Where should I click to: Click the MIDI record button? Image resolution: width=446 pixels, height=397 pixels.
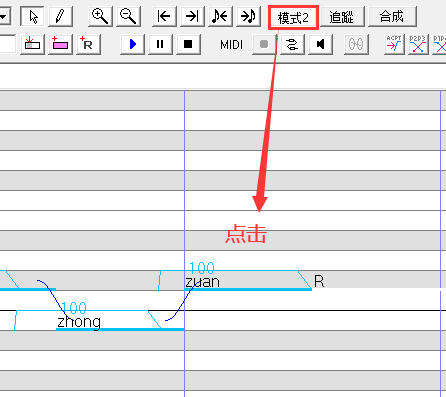tap(264, 44)
